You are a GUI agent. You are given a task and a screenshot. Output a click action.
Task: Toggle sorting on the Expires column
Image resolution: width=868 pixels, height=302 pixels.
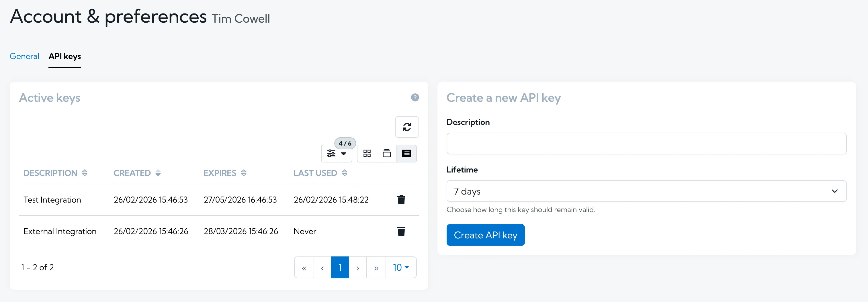(x=244, y=173)
